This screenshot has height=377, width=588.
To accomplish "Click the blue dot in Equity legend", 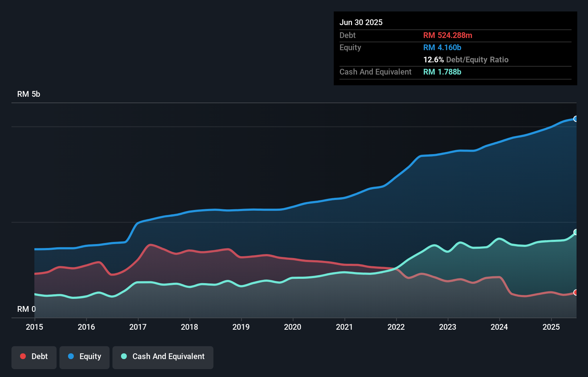I will 71,356.
